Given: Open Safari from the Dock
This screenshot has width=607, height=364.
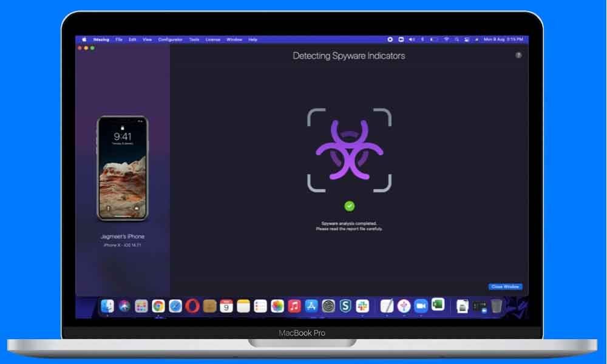Looking at the screenshot, I should [x=175, y=306].
